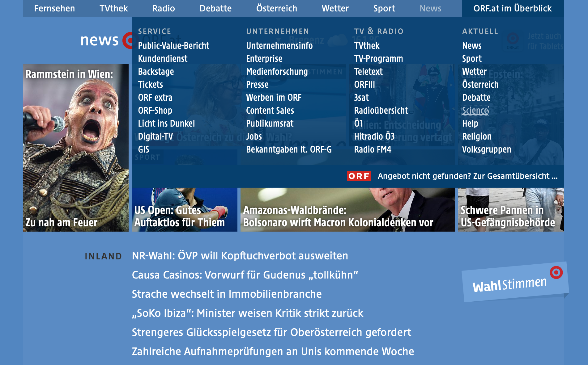Open GIS link
The image size is (588, 365).
143,149
